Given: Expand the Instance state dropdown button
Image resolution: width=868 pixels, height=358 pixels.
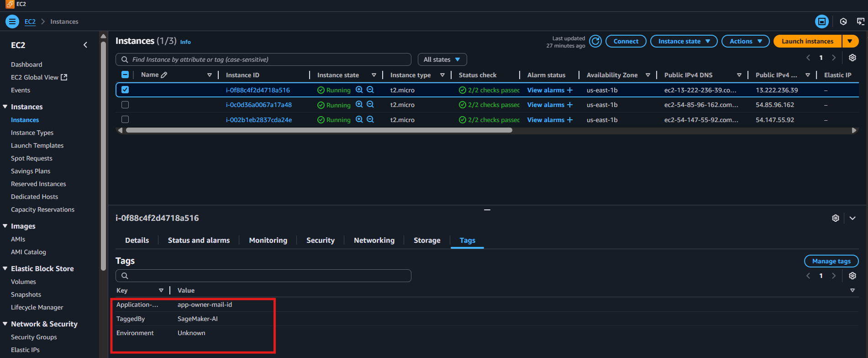Looking at the screenshot, I should (x=684, y=41).
